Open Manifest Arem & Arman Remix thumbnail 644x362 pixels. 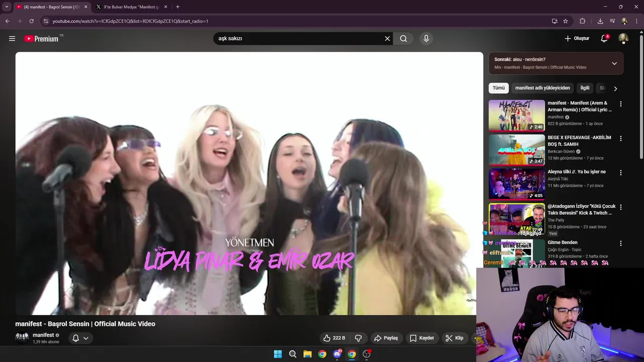coord(517,115)
